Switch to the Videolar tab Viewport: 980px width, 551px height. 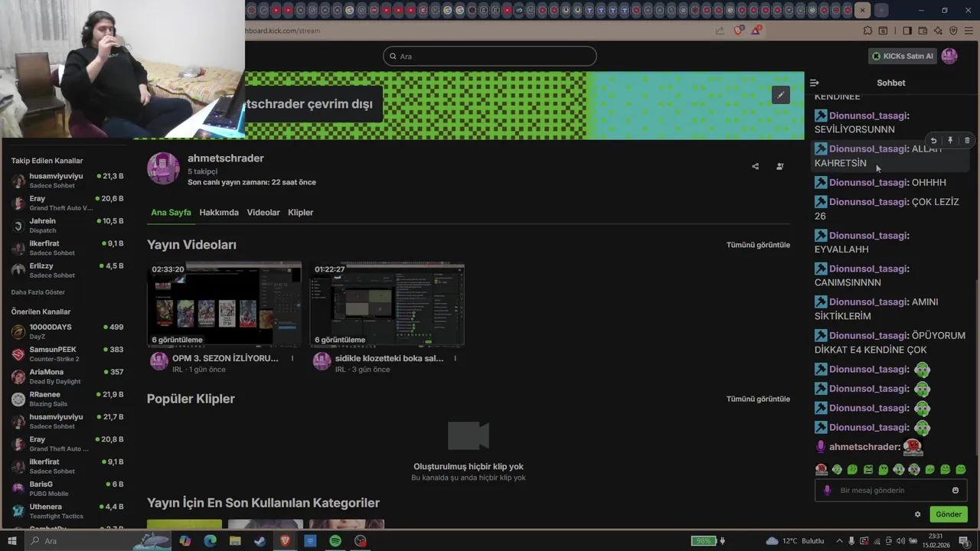(263, 212)
